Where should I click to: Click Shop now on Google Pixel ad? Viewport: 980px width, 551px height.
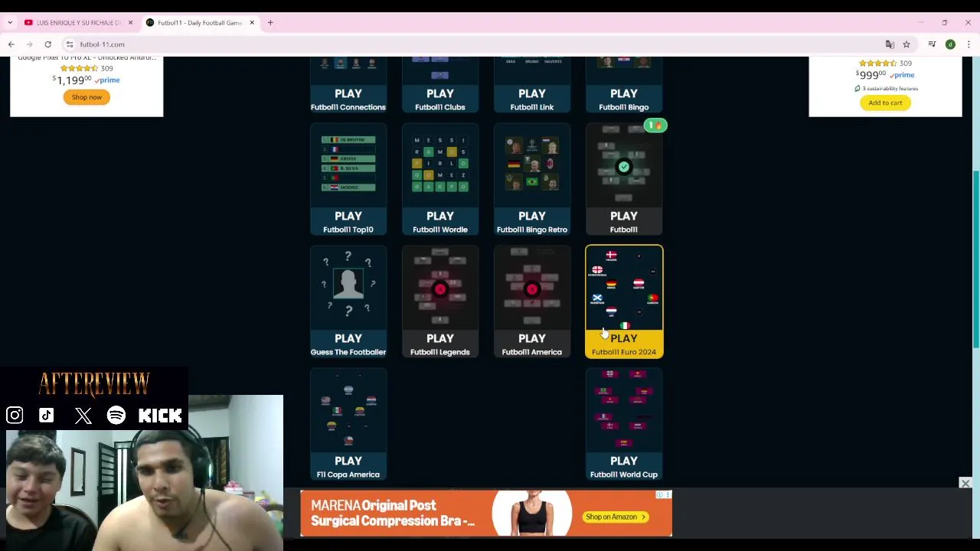87,97
